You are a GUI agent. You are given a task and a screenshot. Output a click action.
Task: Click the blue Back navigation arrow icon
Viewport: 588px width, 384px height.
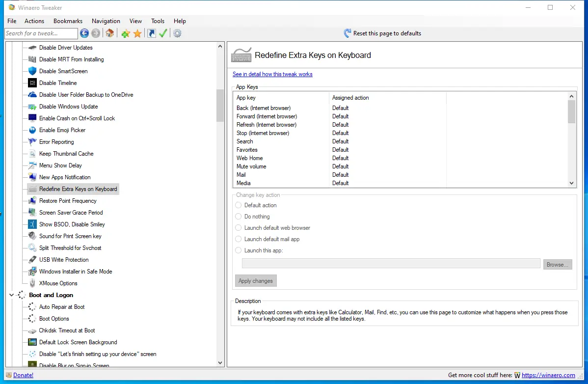coord(84,33)
